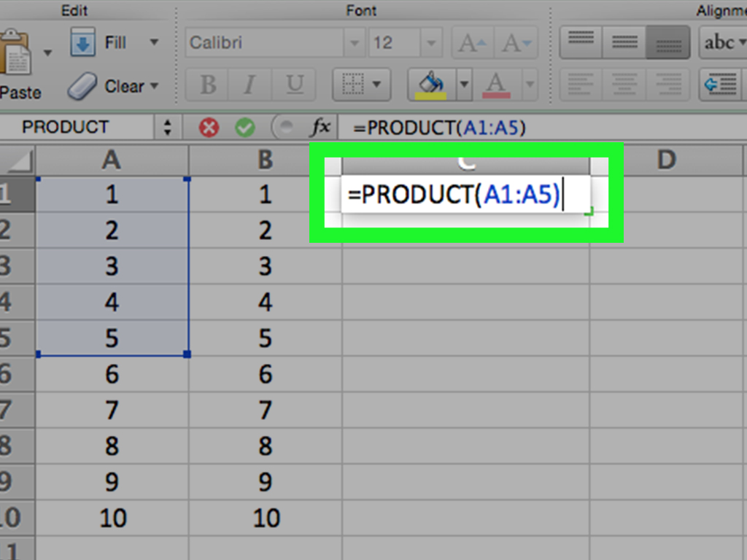Toggle Italic formatting
Image resolution: width=747 pixels, height=560 pixels.
(x=249, y=85)
